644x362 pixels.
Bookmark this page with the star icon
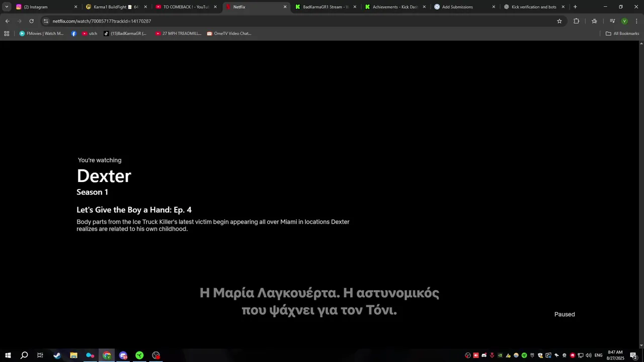(559, 21)
